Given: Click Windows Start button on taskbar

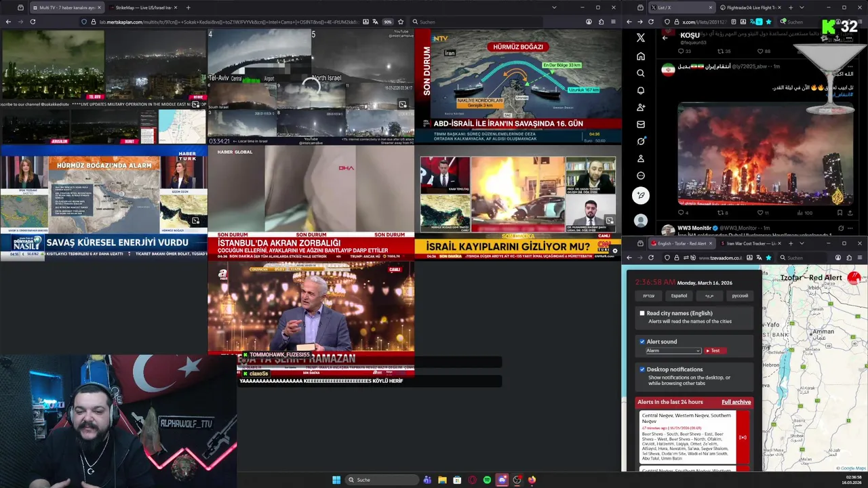Looking at the screenshot, I should click(x=336, y=480).
